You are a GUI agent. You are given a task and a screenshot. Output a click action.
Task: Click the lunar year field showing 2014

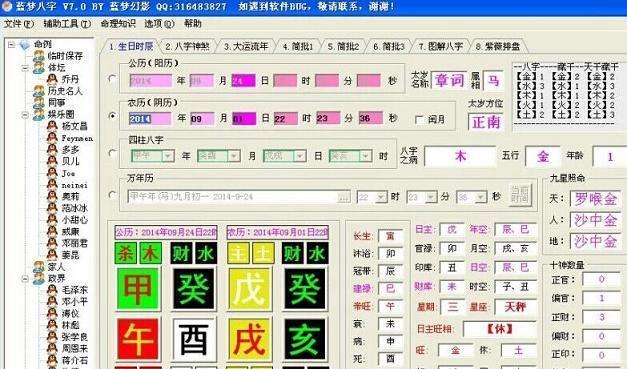150,119
